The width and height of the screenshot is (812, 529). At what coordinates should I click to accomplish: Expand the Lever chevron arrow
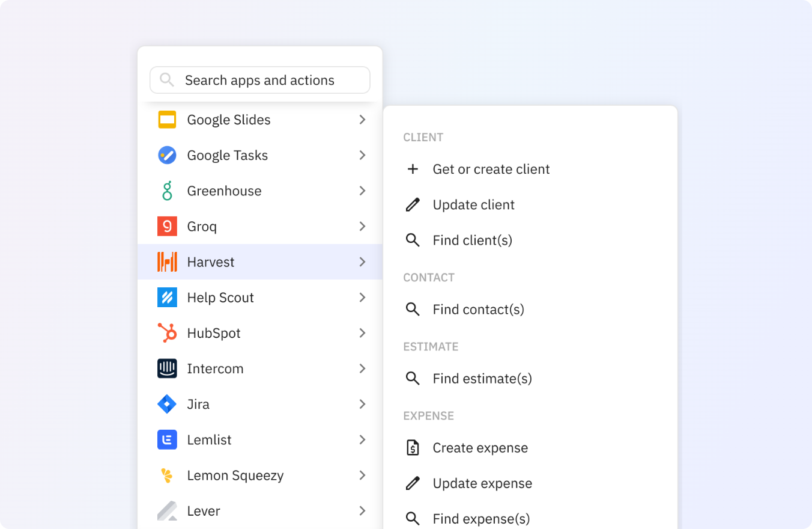tap(362, 511)
